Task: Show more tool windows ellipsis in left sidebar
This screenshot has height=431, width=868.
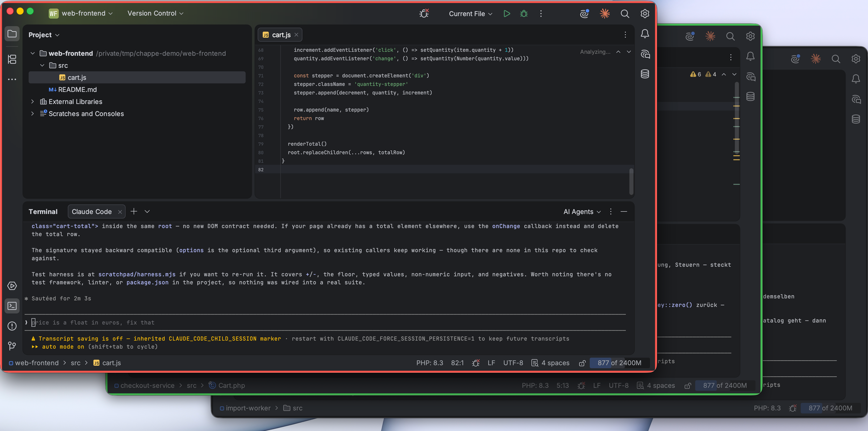Action: click(x=12, y=79)
